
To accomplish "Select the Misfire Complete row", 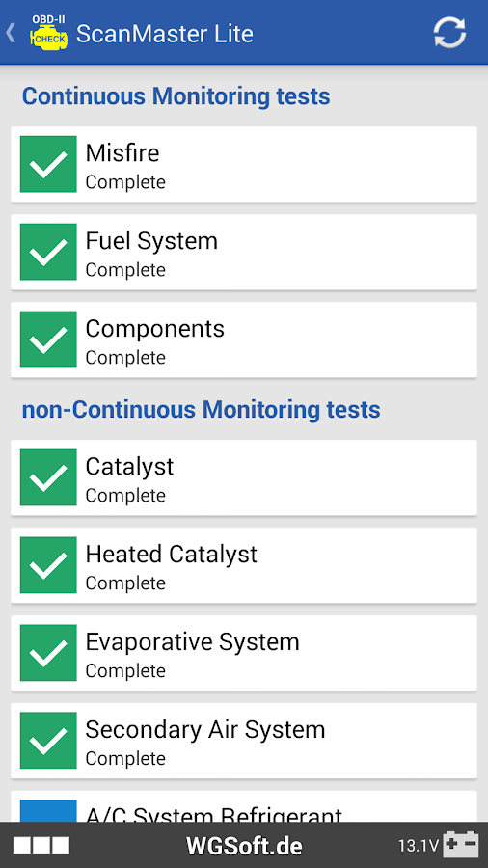I will tap(244, 164).
